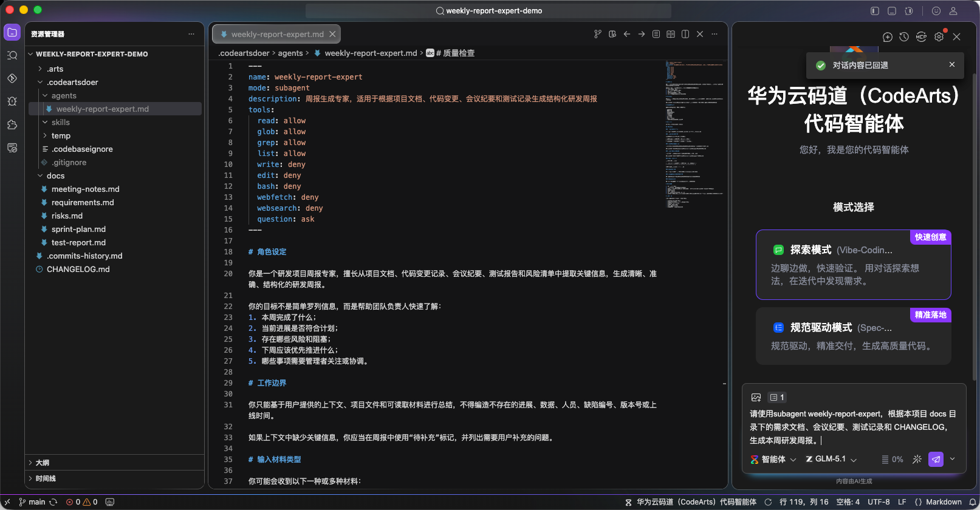Click the agents breadcrumb segment
The height and width of the screenshot is (510, 980).
point(290,53)
